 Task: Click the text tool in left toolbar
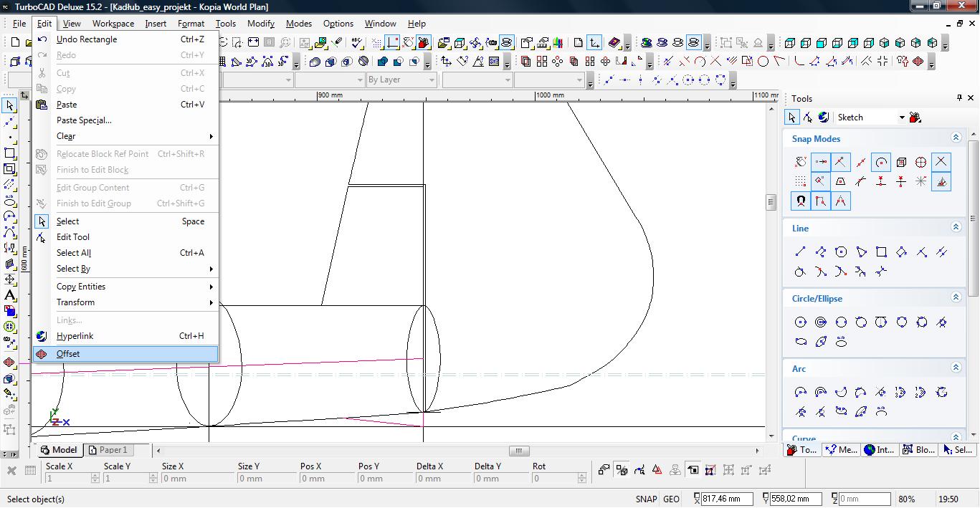pos(10,295)
